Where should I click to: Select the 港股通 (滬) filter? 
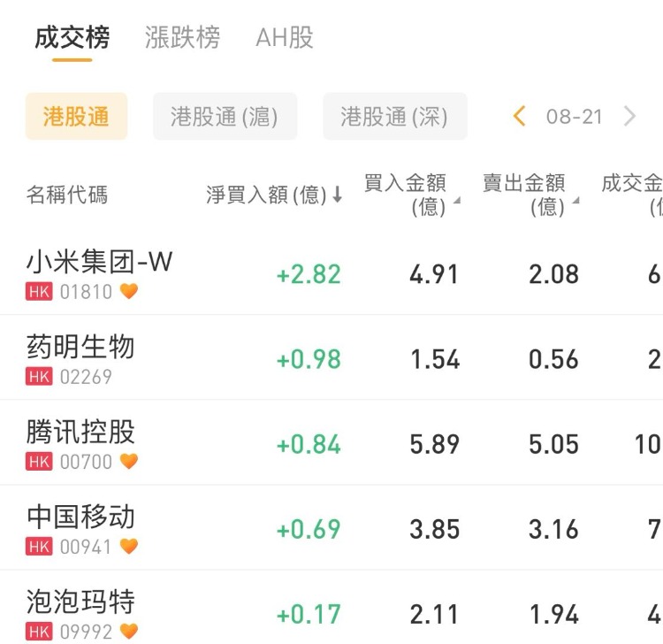(x=225, y=117)
